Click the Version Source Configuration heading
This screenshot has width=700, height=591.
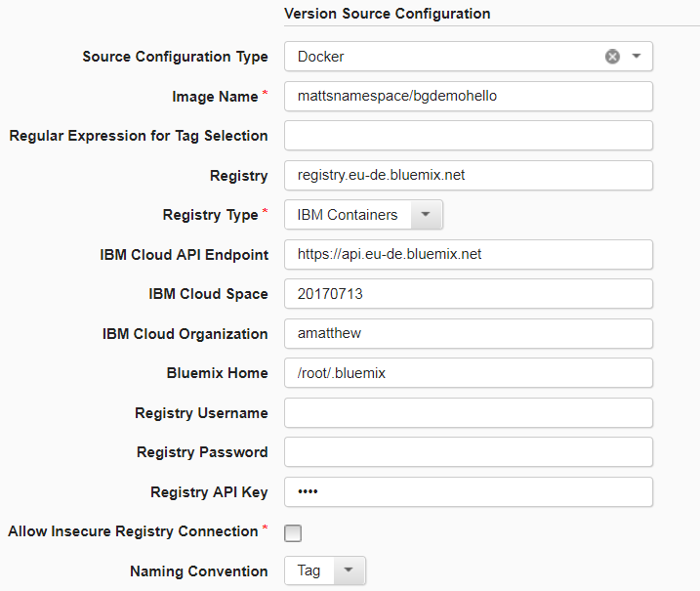387,14
